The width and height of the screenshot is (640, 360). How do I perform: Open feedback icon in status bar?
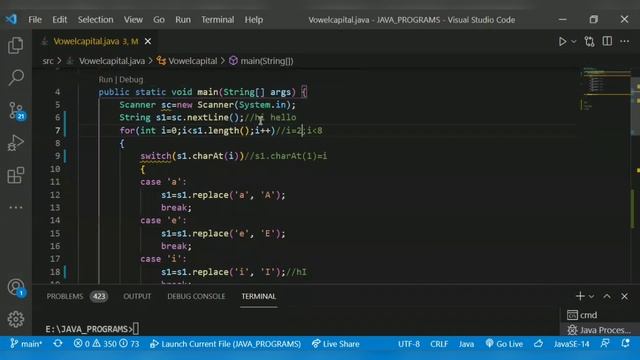coord(605,344)
